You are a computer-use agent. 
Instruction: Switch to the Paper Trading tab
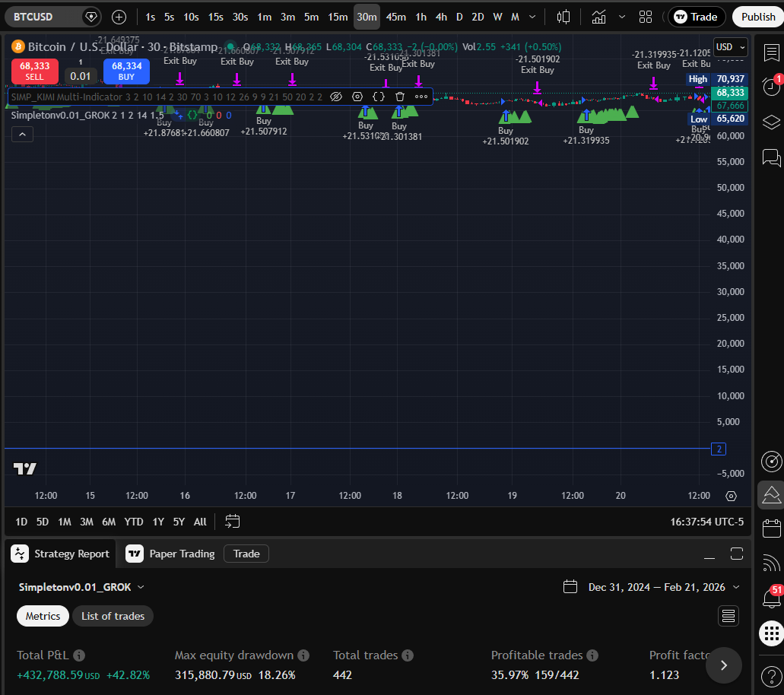click(x=180, y=554)
